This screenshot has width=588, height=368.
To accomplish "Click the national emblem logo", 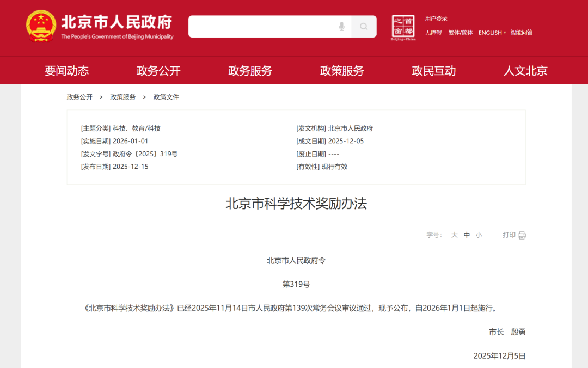I will click(x=41, y=26).
